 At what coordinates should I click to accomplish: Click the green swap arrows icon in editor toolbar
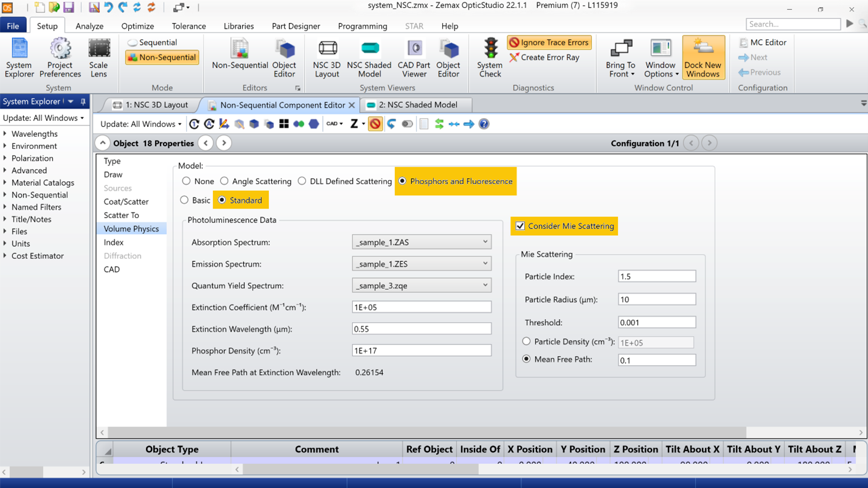[x=439, y=124]
